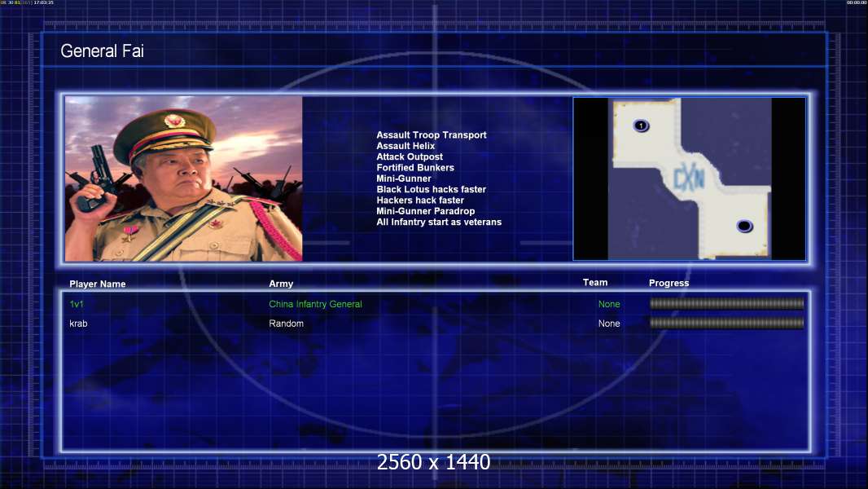Click the General Fai title text
This screenshot has height=489, width=868.
coord(102,51)
